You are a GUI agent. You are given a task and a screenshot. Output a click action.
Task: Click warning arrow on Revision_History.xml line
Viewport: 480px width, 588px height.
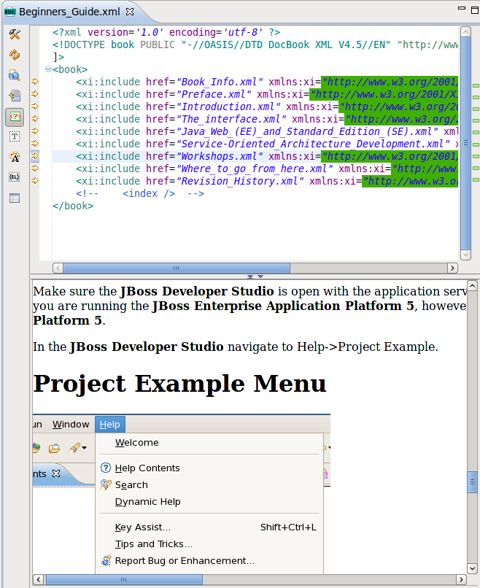35,180
